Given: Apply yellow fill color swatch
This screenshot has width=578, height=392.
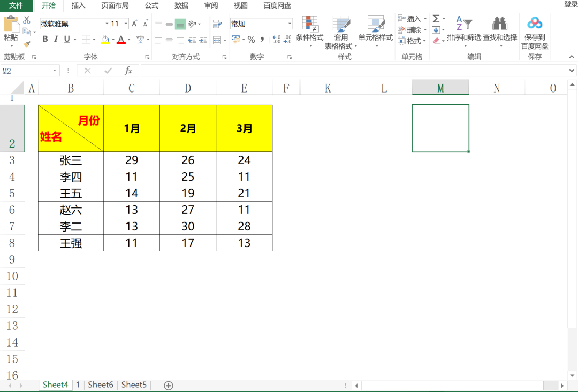Looking at the screenshot, I should point(105,40).
